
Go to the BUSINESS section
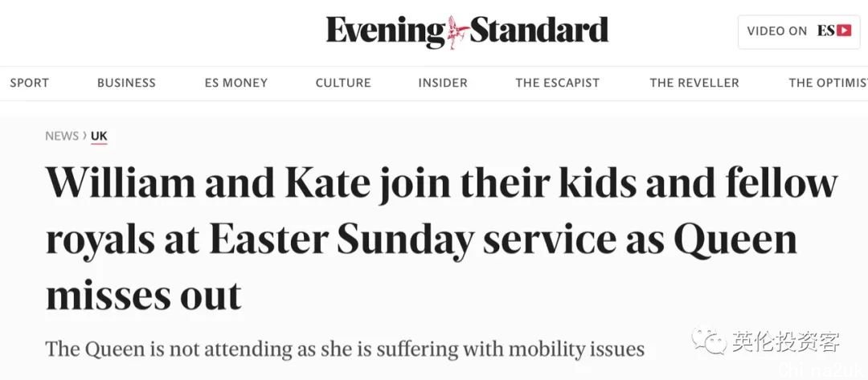pos(126,83)
